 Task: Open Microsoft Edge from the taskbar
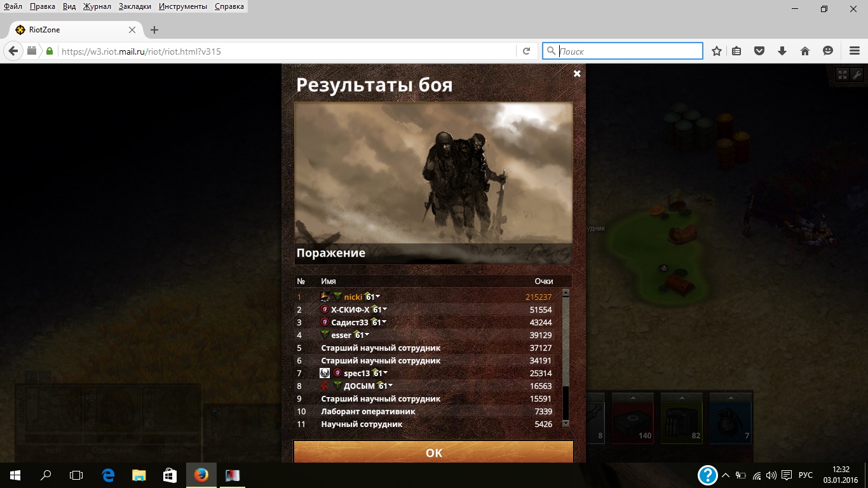click(x=108, y=475)
